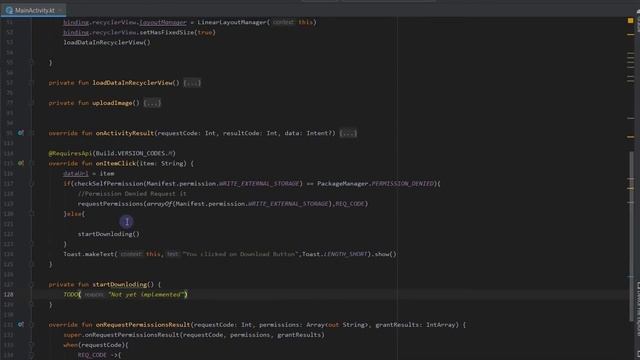
Task: Click override gutter icon beside onActivityResult
Action: click(x=20, y=133)
